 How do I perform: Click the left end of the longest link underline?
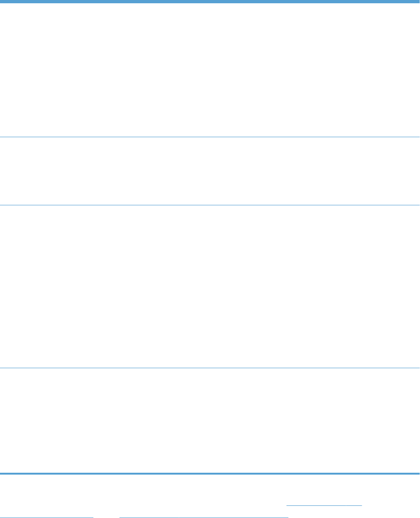(x=120, y=518)
